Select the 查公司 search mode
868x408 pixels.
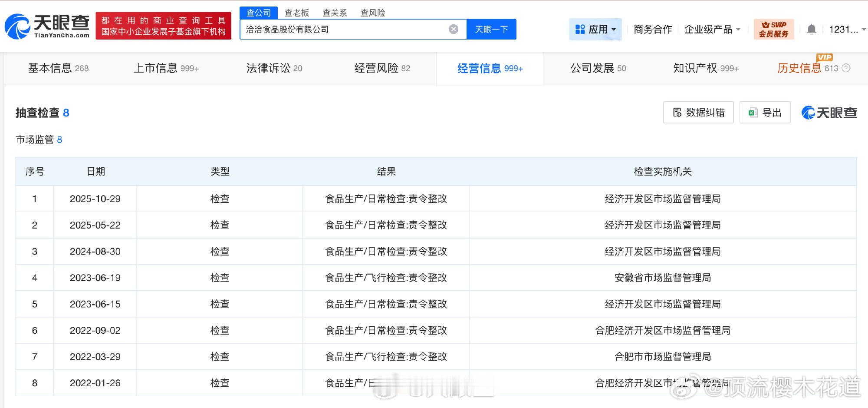click(260, 13)
